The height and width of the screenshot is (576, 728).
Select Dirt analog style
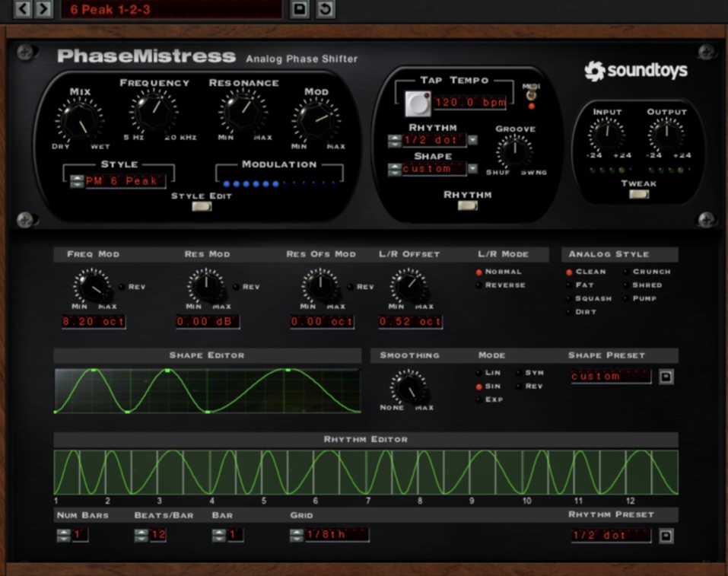point(569,312)
